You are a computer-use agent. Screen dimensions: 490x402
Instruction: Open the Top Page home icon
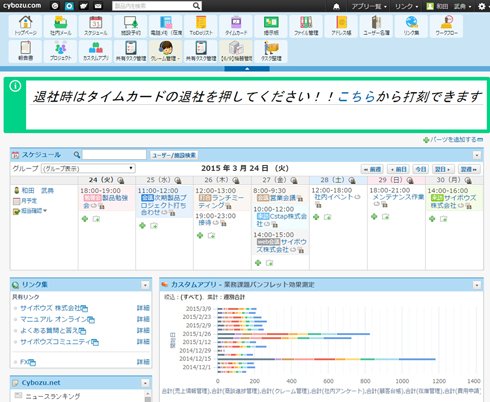pos(26,26)
